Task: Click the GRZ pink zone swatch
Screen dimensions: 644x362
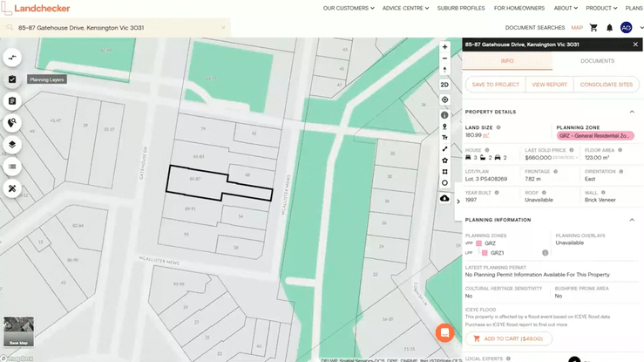Action: (479, 243)
